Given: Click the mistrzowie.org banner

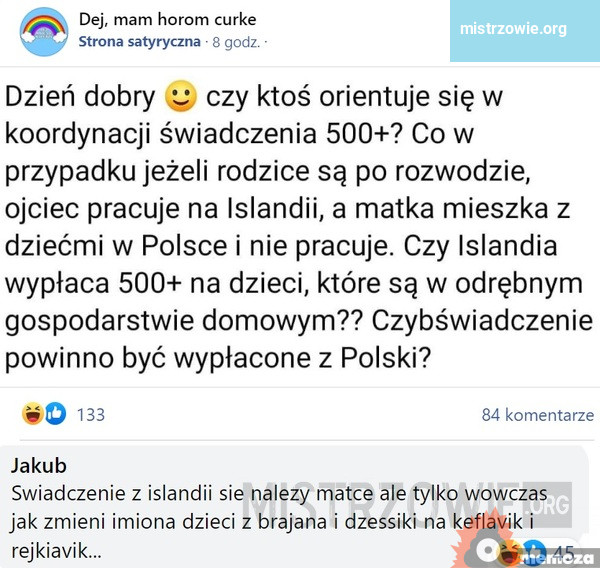Looking at the screenshot, I should (512, 28).
